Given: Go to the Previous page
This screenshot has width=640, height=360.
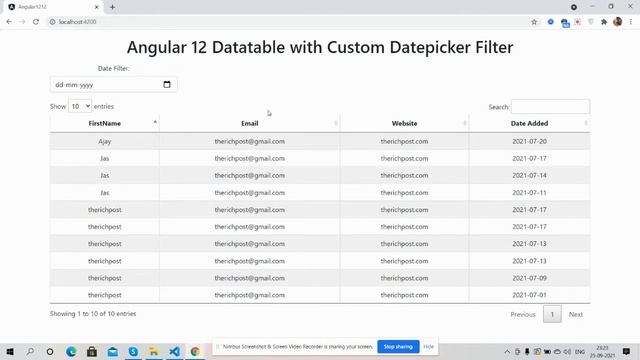Looking at the screenshot, I should pos(523,314).
